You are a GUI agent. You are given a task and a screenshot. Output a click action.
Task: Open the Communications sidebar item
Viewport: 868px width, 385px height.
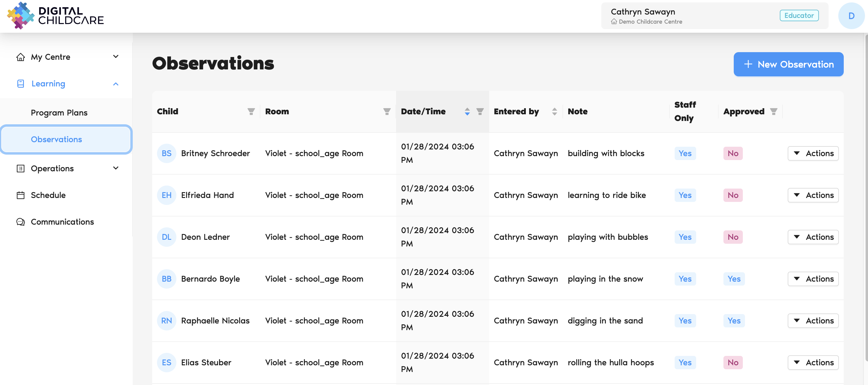point(62,222)
